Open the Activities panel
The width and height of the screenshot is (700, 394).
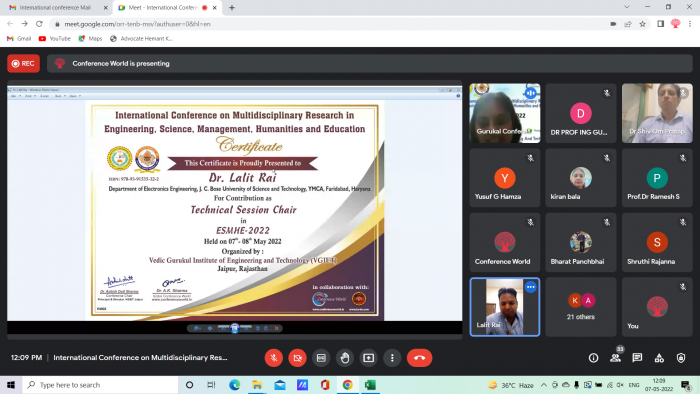pyautogui.click(x=659, y=358)
